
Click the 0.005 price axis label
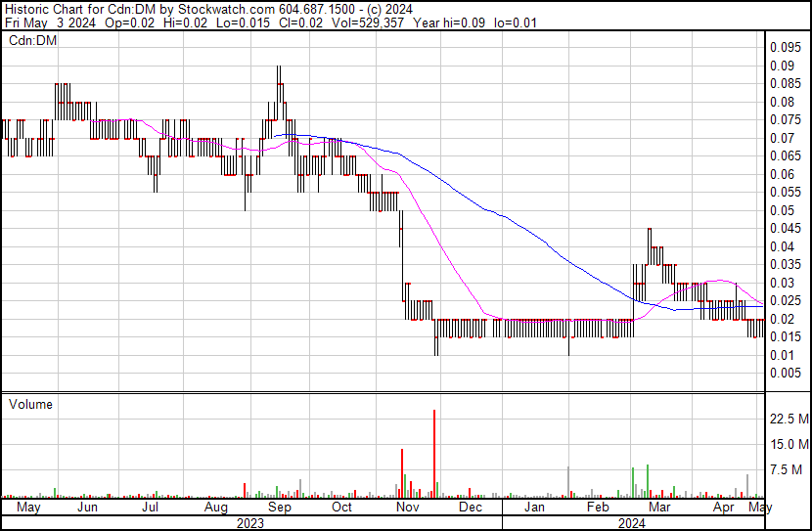[x=786, y=374]
